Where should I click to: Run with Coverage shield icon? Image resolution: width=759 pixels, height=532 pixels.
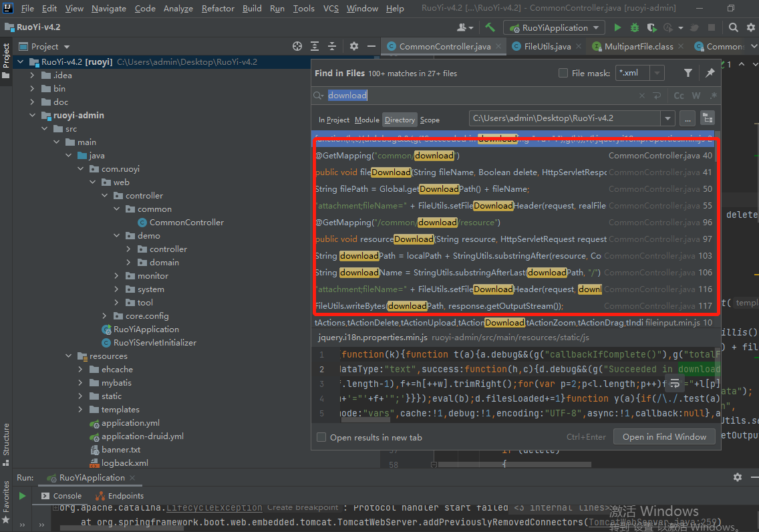651,27
